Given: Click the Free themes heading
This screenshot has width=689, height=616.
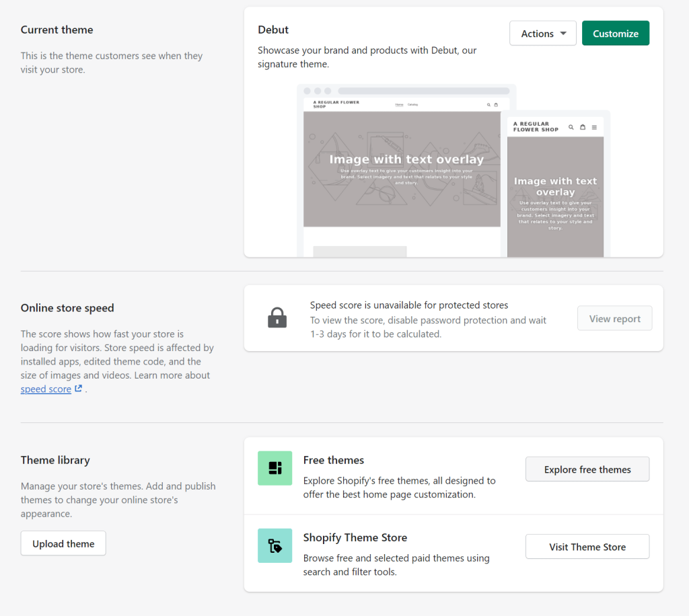Looking at the screenshot, I should click(x=334, y=460).
